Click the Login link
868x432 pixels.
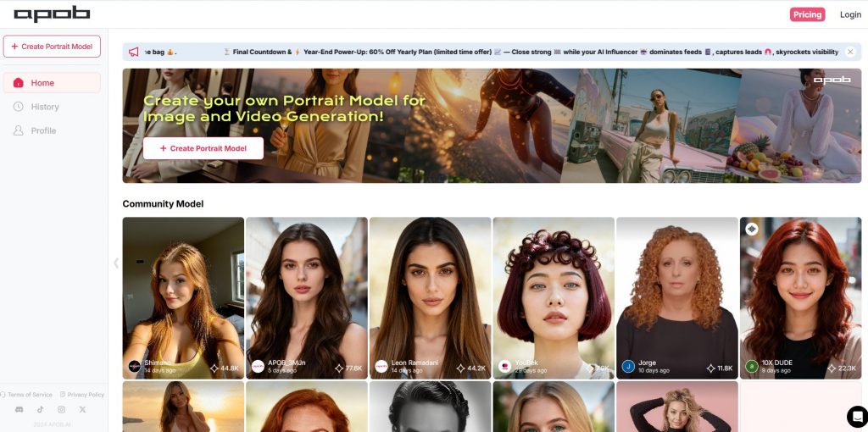pyautogui.click(x=850, y=14)
